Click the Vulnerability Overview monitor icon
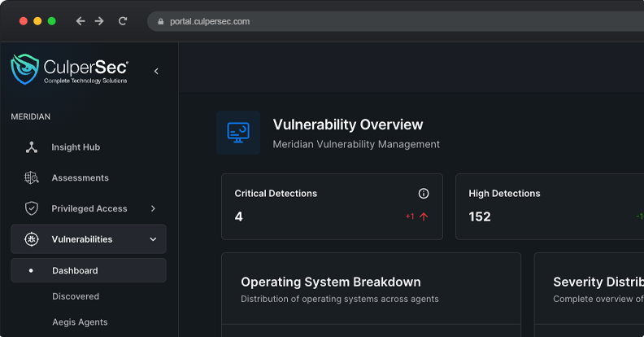Screen dimensions: 644x337 pos(238,133)
